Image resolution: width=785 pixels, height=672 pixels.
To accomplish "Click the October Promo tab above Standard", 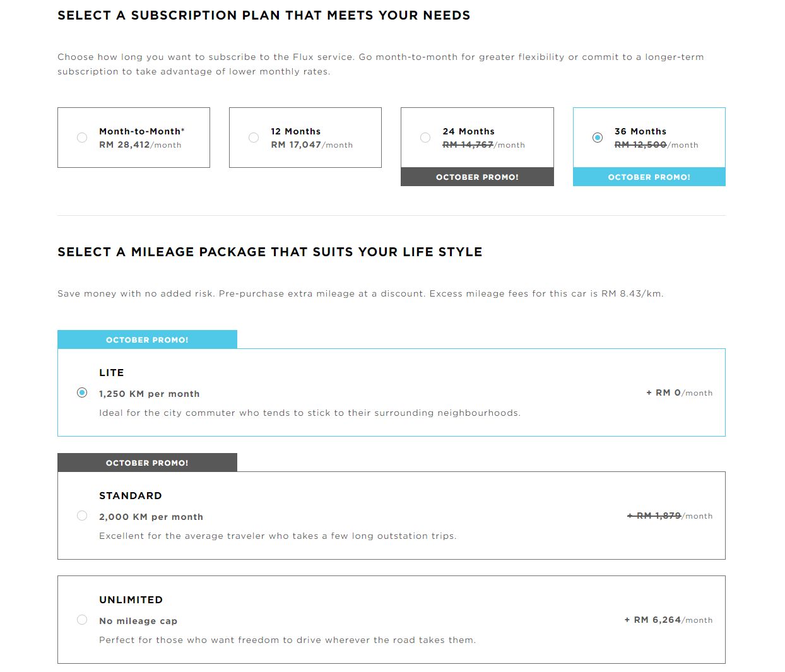I will [x=147, y=463].
